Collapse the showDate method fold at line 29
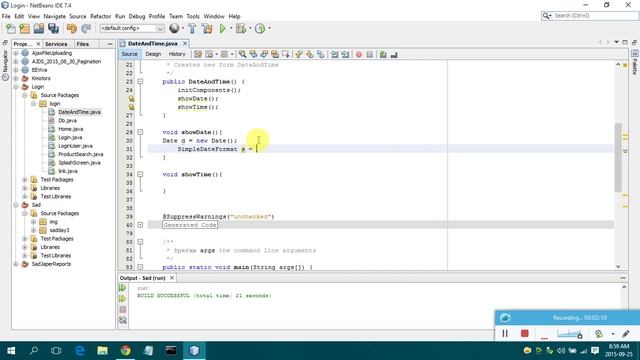Viewport: 640px width, 360px height. (140, 132)
